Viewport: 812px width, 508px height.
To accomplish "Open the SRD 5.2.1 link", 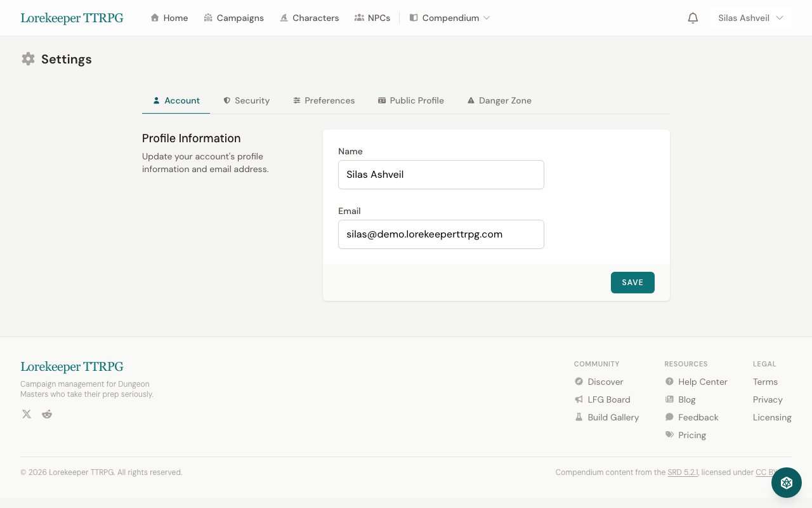I will pos(683,472).
